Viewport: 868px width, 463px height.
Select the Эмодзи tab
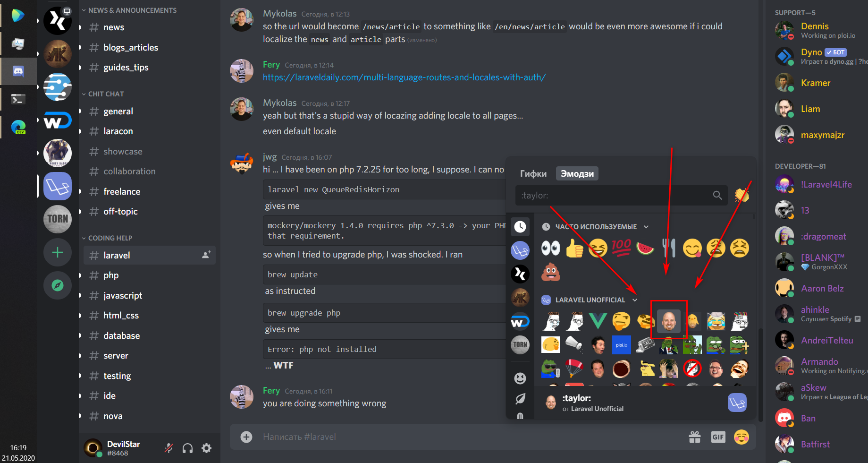(577, 173)
